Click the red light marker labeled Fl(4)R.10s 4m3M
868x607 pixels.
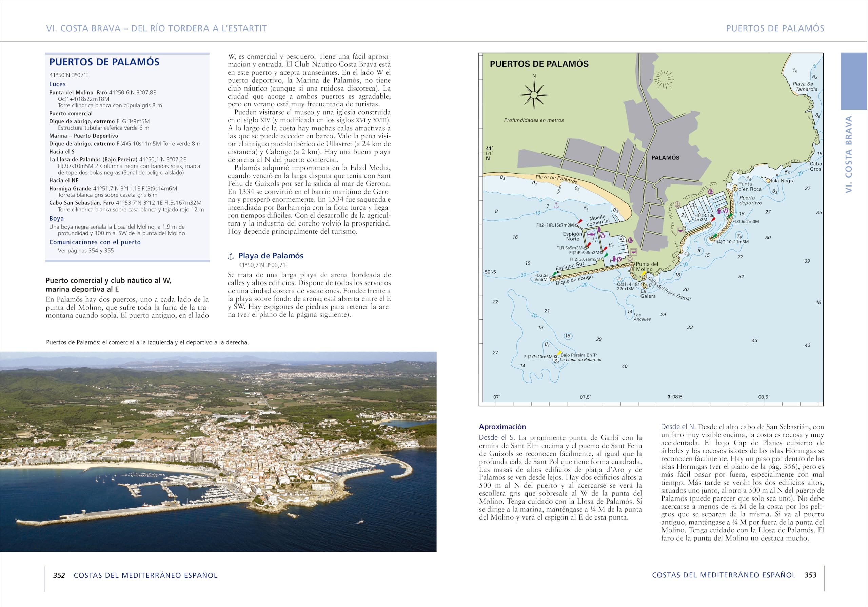tap(713, 219)
